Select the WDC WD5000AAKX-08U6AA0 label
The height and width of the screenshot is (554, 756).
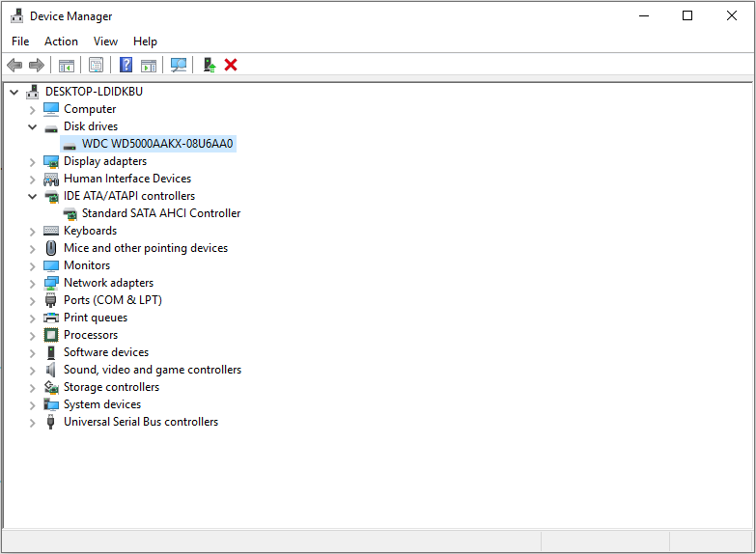(x=157, y=144)
